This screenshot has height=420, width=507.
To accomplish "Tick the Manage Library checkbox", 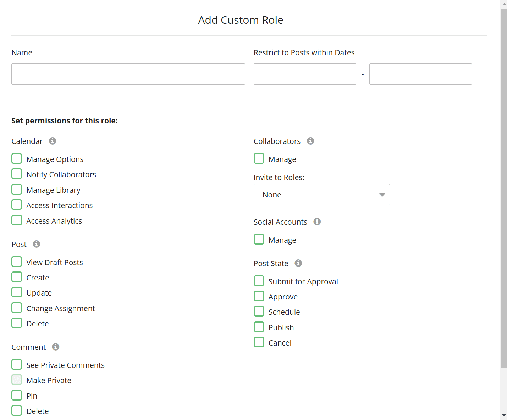I will pos(17,189).
